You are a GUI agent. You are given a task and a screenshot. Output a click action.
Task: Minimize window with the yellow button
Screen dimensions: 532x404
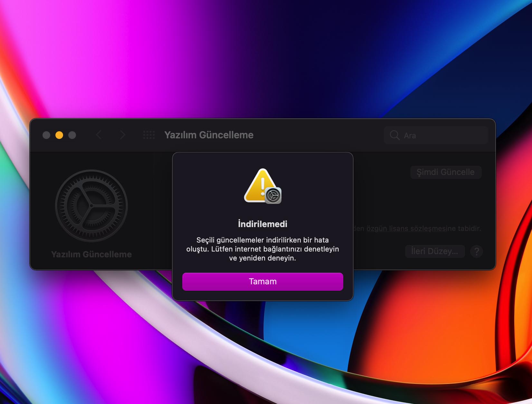[x=59, y=135]
